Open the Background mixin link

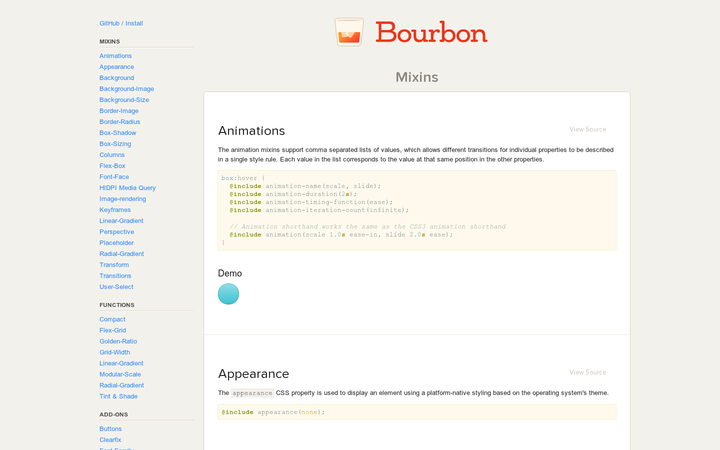pos(117,78)
